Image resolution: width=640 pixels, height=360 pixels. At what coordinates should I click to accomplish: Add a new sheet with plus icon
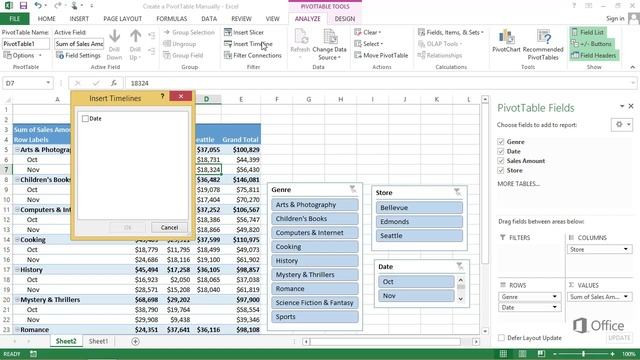tap(136, 341)
